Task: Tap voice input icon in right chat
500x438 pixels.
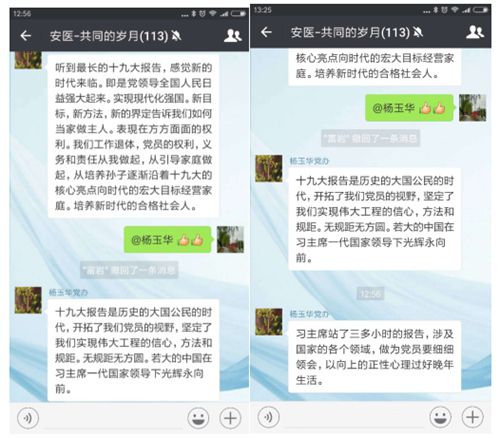Action: pos(269,417)
